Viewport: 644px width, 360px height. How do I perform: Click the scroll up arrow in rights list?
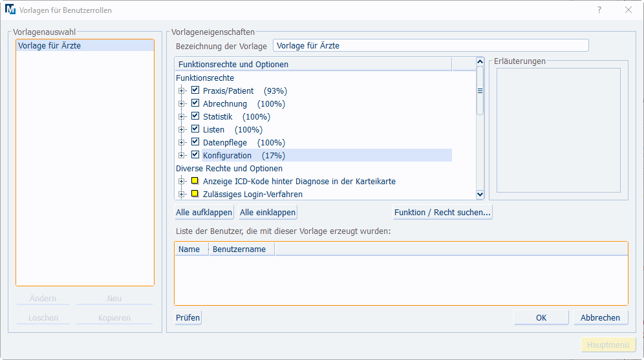click(480, 61)
